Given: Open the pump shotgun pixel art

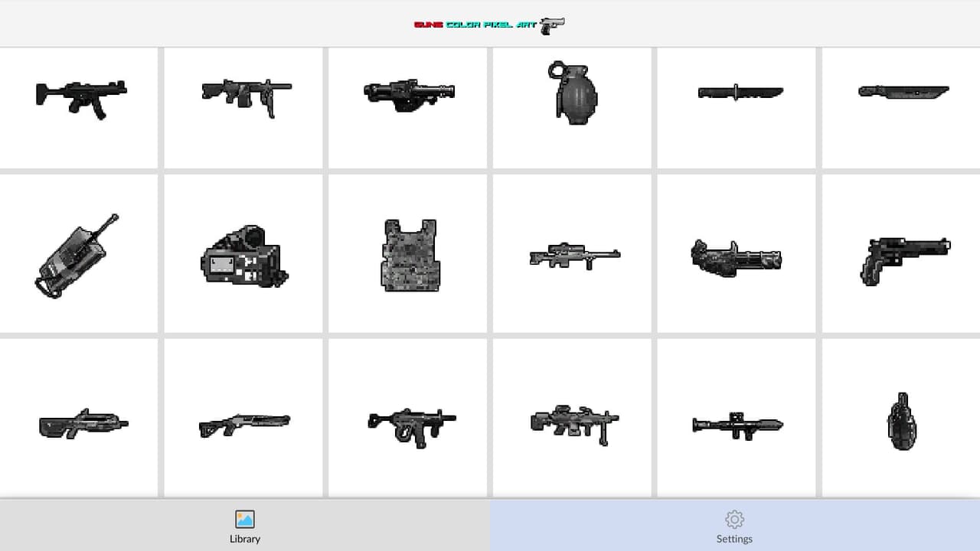Looking at the screenshot, I should click(x=243, y=418).
